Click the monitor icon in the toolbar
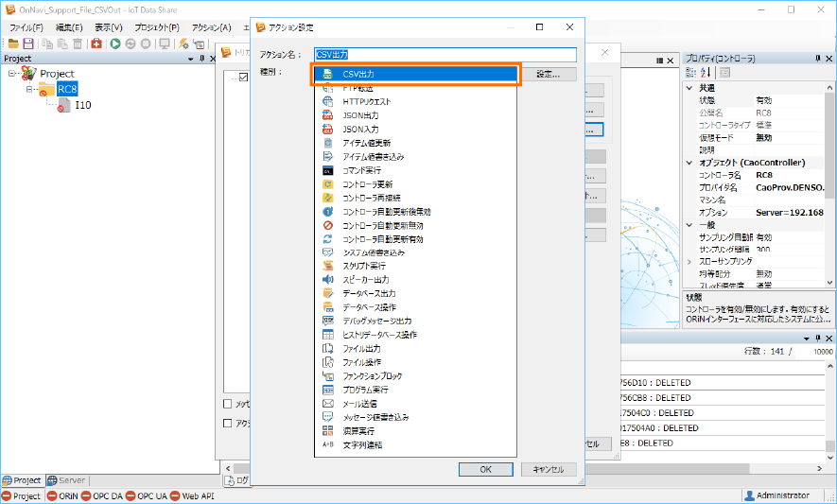Image resolution: width=837 pixels, height=504 pixels. 165,43
